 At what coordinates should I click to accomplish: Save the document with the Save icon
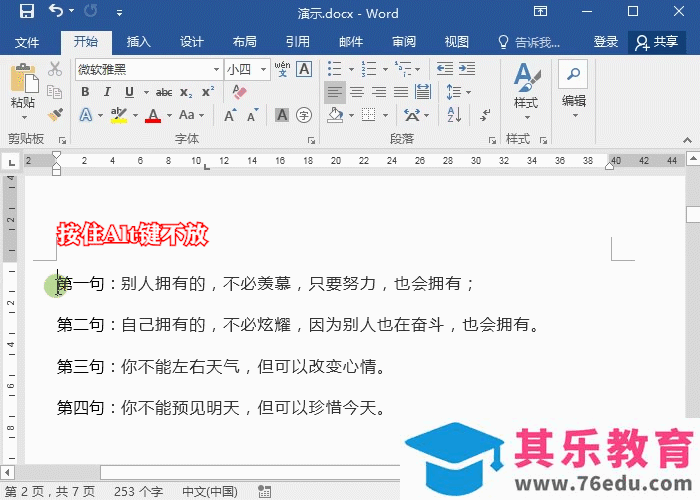point(27,11)
